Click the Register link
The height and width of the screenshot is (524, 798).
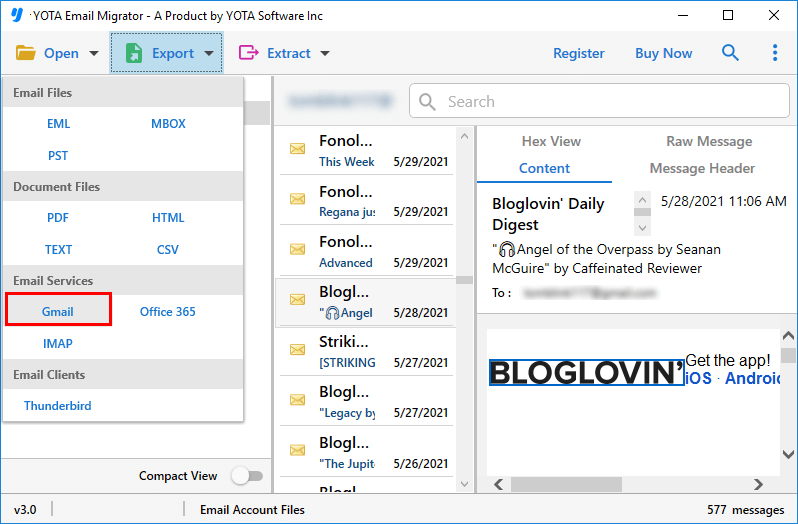coord(579,53)
